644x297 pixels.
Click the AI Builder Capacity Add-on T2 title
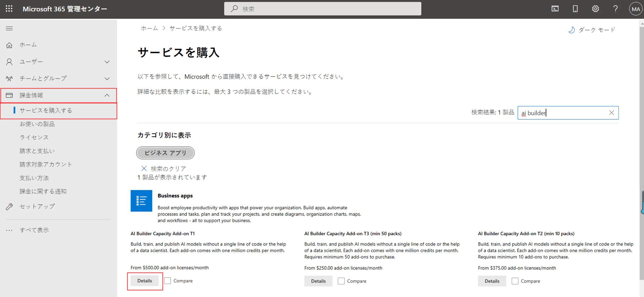pyautogui.click(x=526, y=233)
